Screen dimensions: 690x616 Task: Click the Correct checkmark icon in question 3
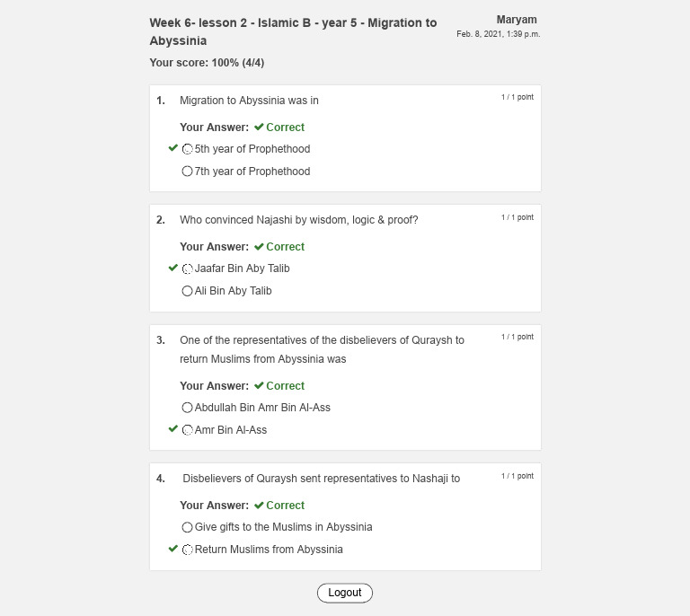click(x=259, y=386)
